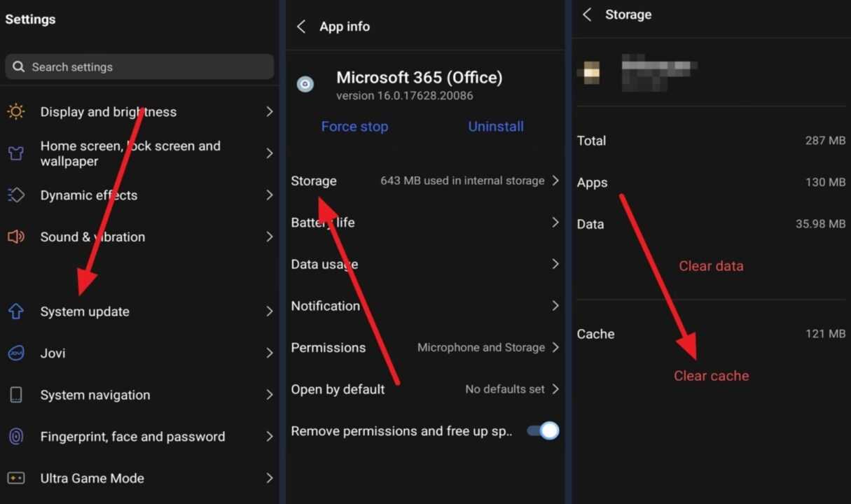Open Data usage in App info
This screenshot has height=504, width=851.
click(x=425, y=264)
